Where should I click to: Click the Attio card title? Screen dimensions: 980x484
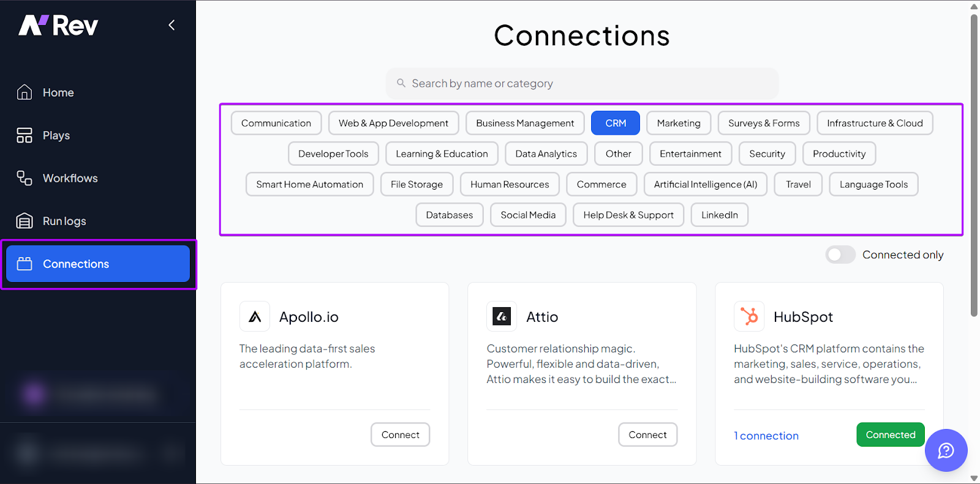point(542,317)
